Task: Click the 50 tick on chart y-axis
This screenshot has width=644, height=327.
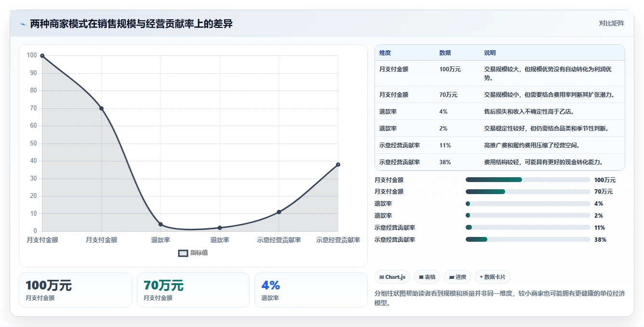Action: pos(33,144)
